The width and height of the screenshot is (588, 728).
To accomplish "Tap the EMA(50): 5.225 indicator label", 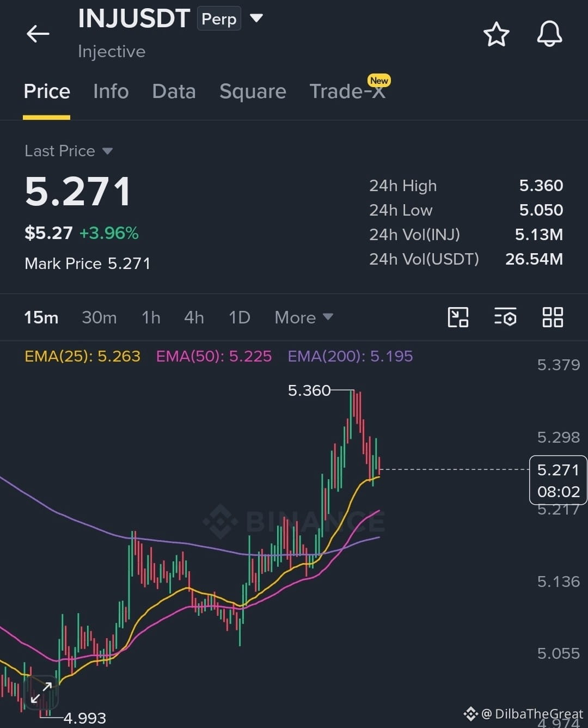I will pyautogui.click(x=214, y=356).
